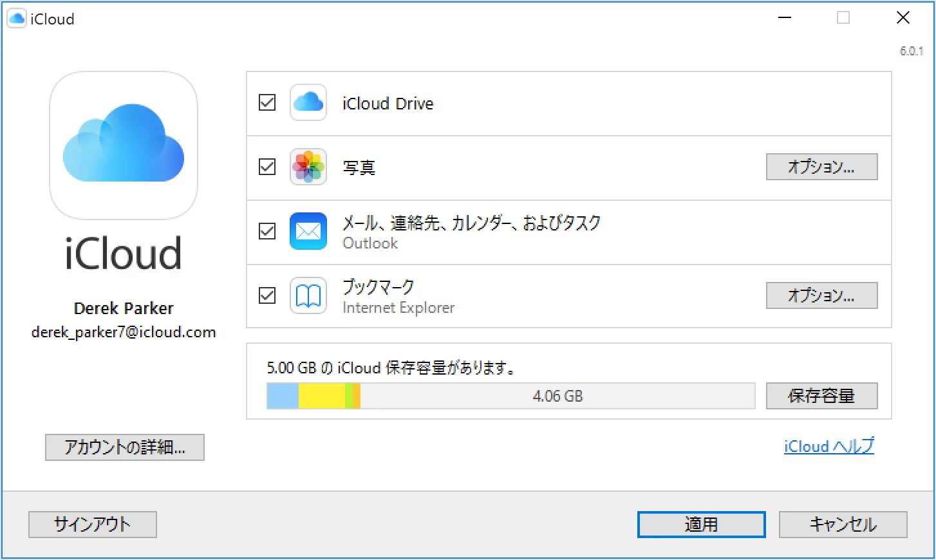Click the Internet Explorer subtitle text

pos(398,308)
